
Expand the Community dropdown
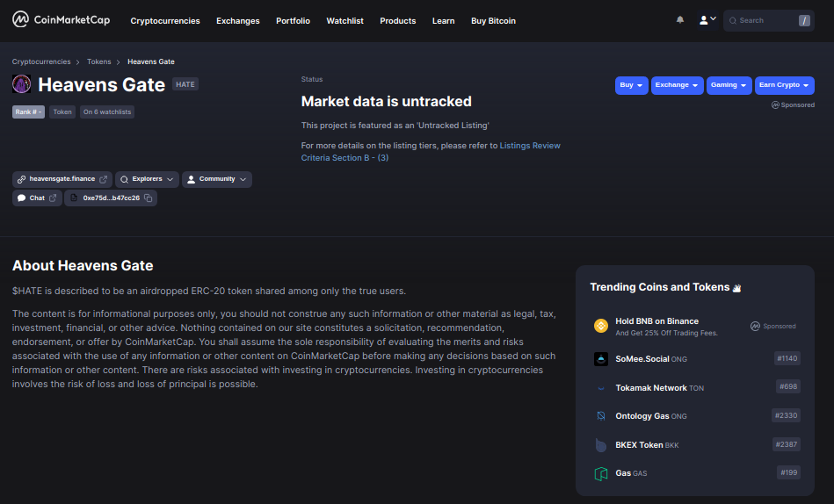pyautogui.click(x=217, y=179)
